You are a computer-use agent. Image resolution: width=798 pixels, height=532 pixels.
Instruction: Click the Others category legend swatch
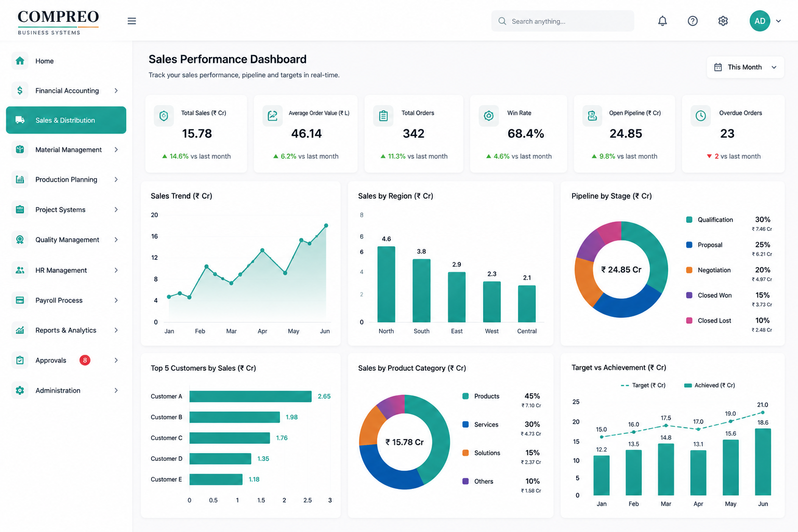click(465, 481)
